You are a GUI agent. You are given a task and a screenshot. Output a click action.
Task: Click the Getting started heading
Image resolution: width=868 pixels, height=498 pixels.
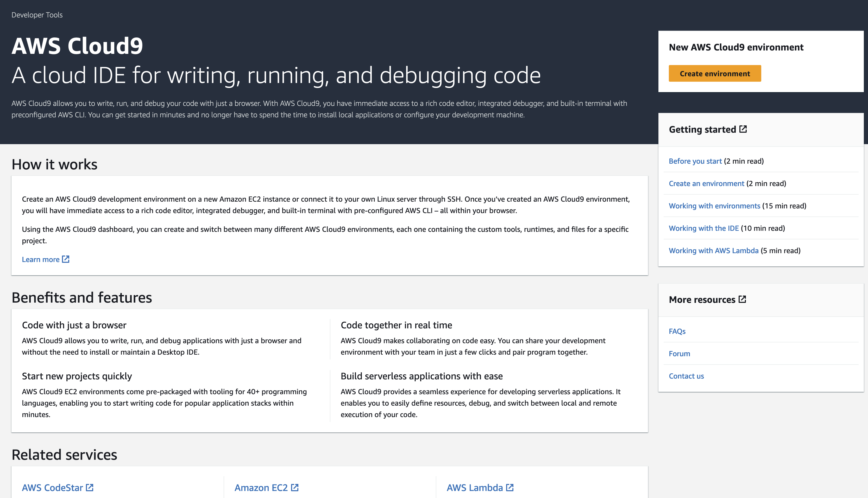coord(702,129)
